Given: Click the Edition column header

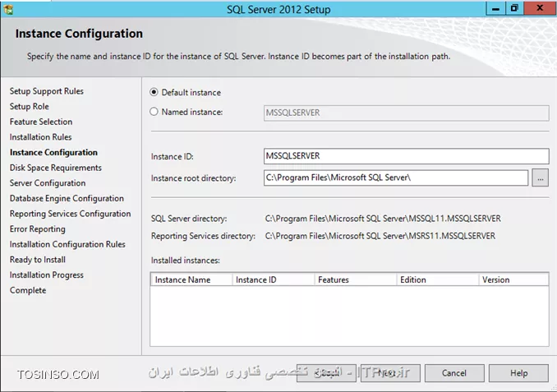Looking at the screenshot, I should pyautogui.click(x=437, y=279).
